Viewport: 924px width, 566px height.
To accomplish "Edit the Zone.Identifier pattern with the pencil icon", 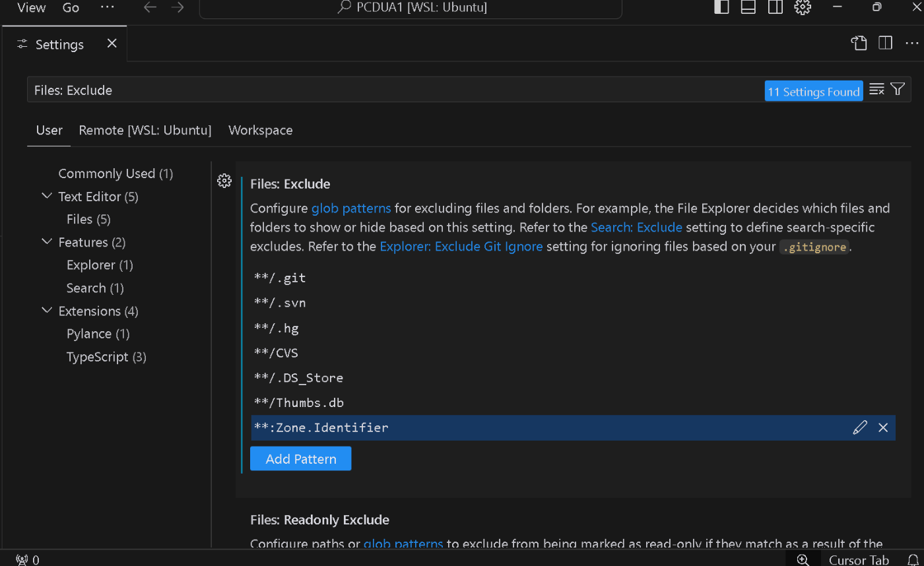I will [859, 427].
